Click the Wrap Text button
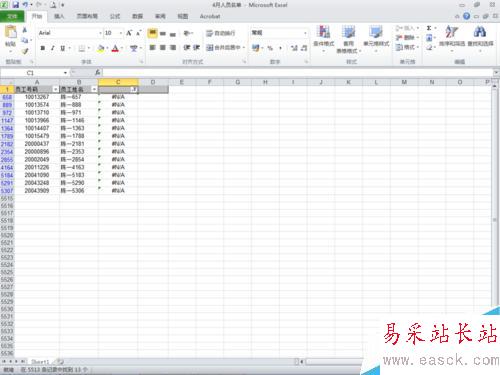Image resolution: width=500 pixels, height=375 pixels. (221, 33)
